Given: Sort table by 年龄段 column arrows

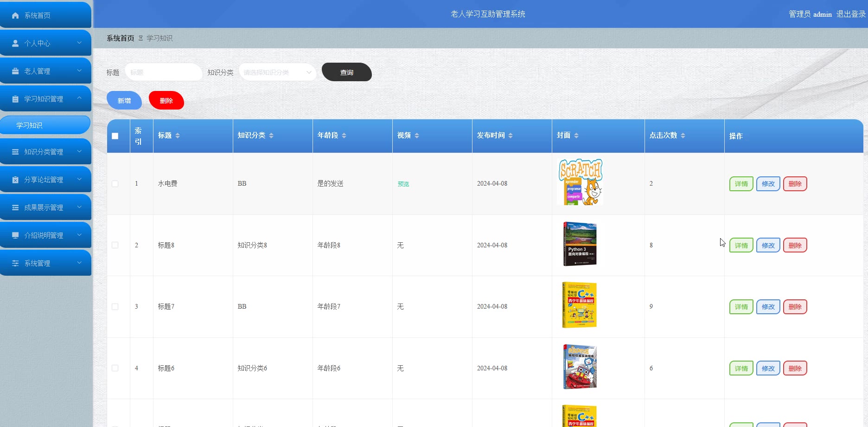Looking at the screenshot, I should (x=344, y=136).
